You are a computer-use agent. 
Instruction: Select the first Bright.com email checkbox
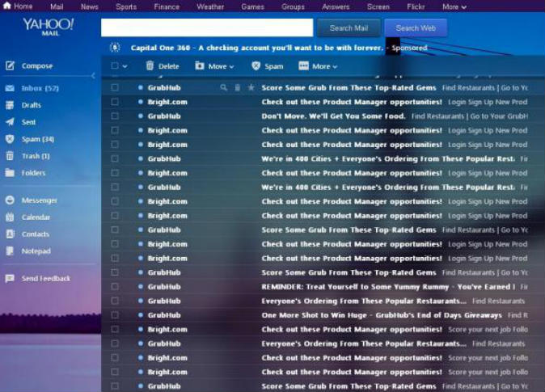(x=115, y=102)
